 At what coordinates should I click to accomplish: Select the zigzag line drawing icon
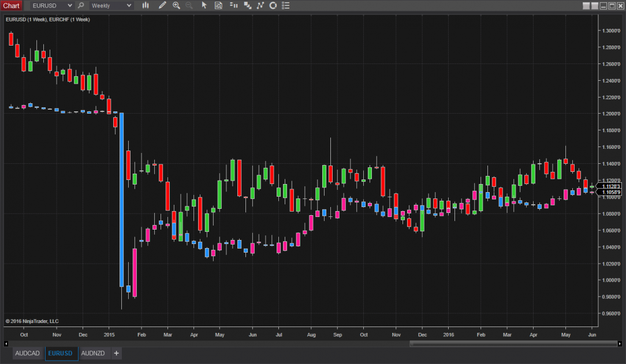point(260,6)
